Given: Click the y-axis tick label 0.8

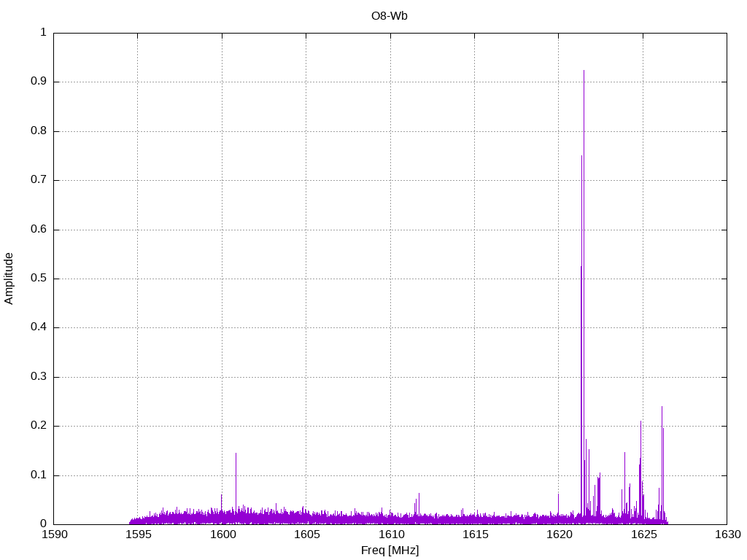Looking at the screenshot, I should pos(39,131).
